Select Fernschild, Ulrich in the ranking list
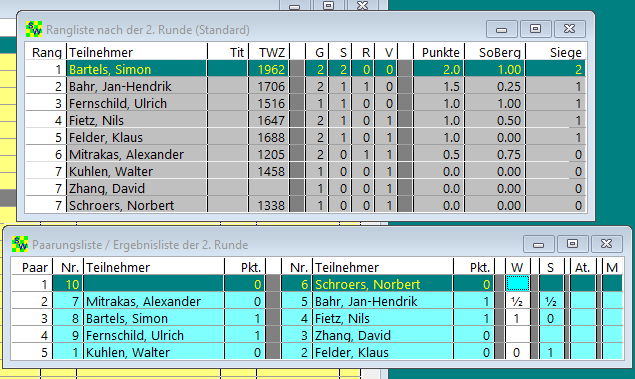 click(118, 104)
